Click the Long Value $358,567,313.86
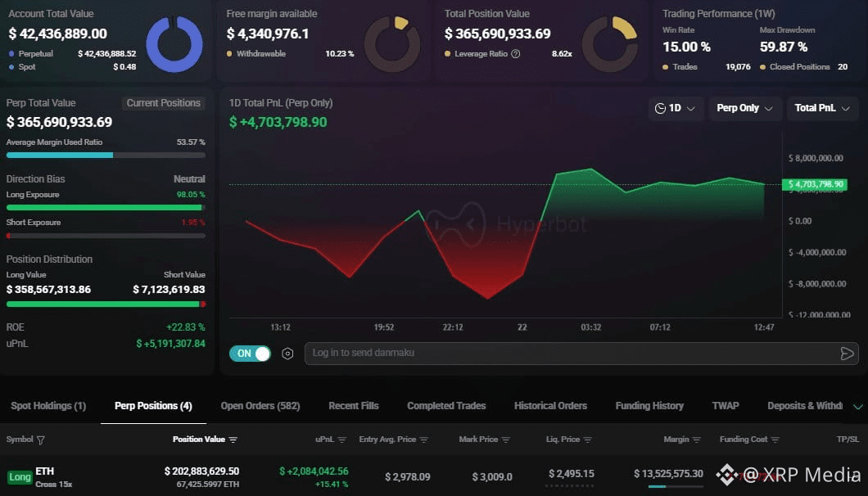868x496 pixels. [x=48, y=290]
